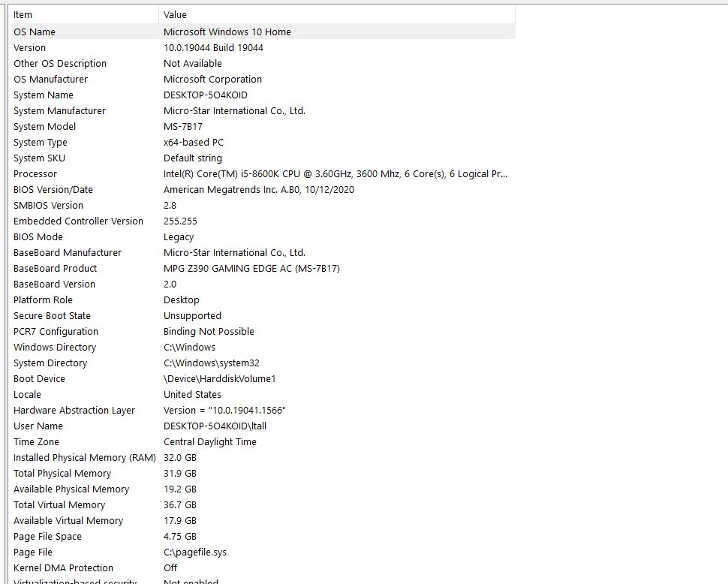The height and width of the screenshot is (584, 728).
Task: Select the Version row showing 10.0.19044
Action: (x=263, y=48)
